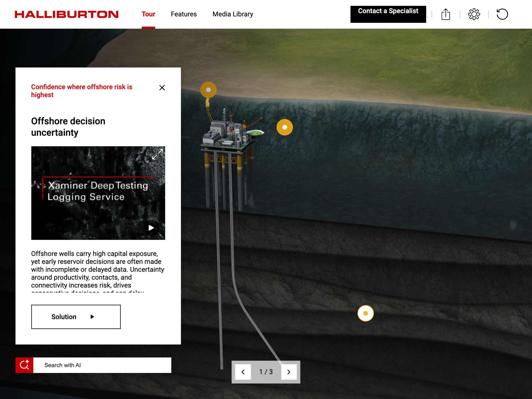
Task: Expand the video to fullscreen
Action: tap(158, 154)
